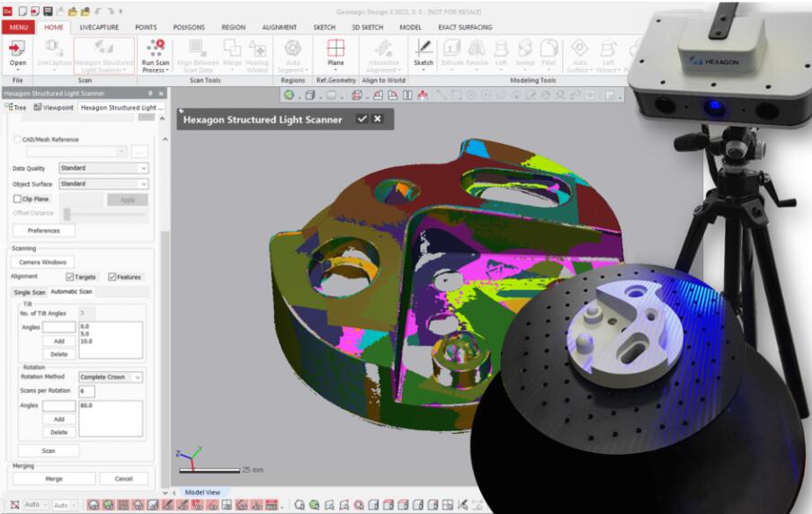Enable the CAD/Mesh Reference checkbox
The width and height of the screenshot is (812, 514).
(x=17, y=139)
